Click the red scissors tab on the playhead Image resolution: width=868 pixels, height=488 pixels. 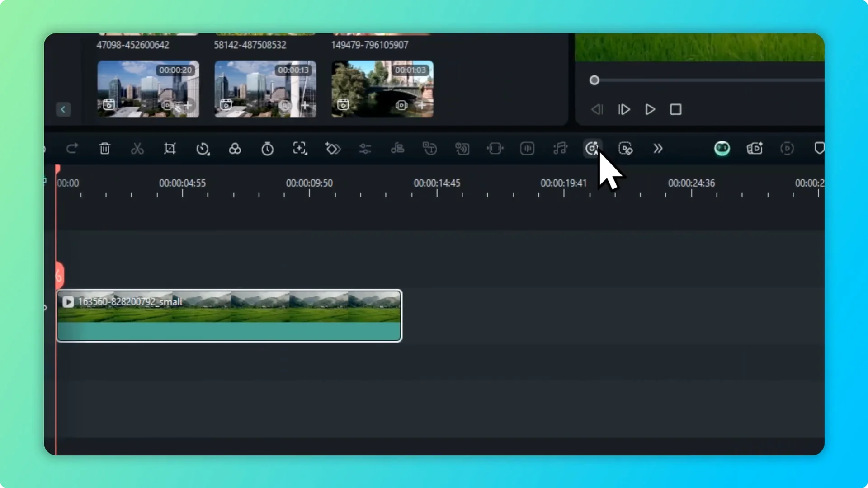click(59, 275)
